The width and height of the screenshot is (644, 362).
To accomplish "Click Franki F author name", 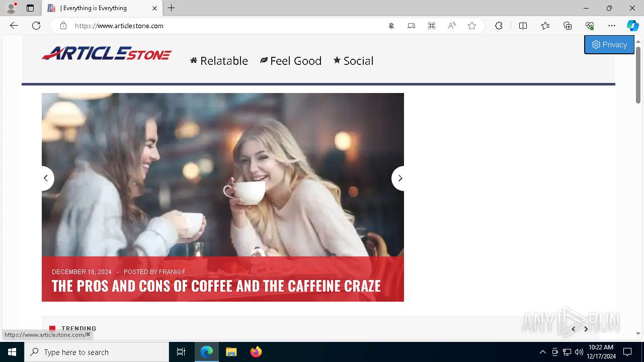I will [x=172, y=272].
